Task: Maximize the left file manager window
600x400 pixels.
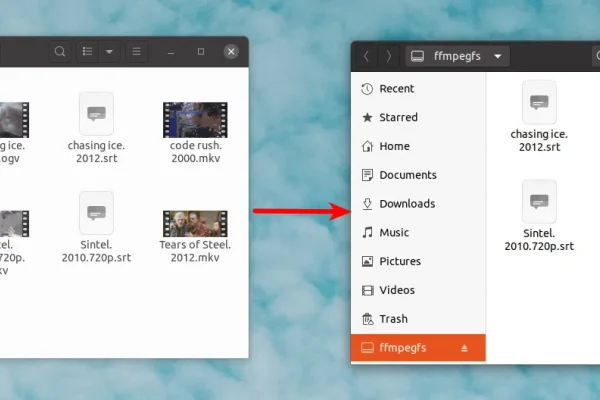Action: pos(201,52)
